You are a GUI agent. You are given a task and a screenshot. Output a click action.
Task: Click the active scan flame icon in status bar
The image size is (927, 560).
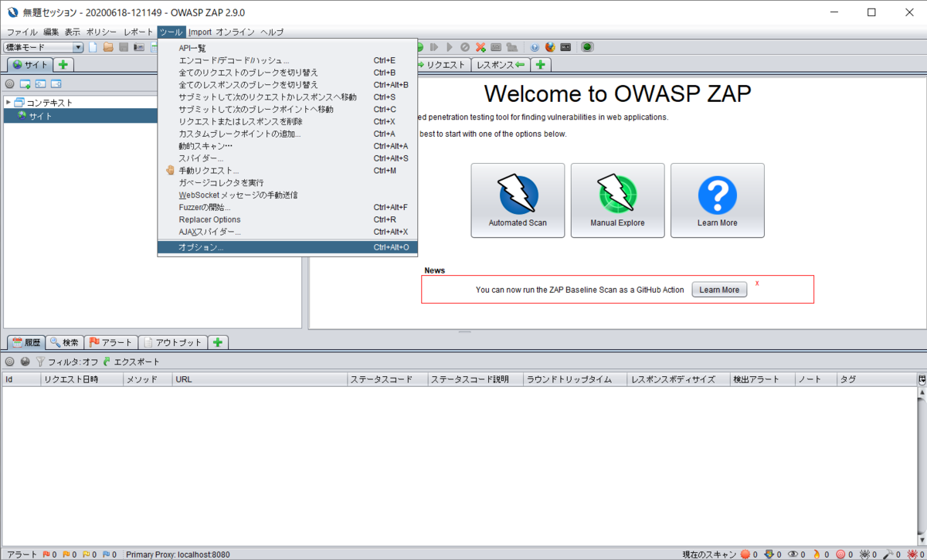coord(817,555)
